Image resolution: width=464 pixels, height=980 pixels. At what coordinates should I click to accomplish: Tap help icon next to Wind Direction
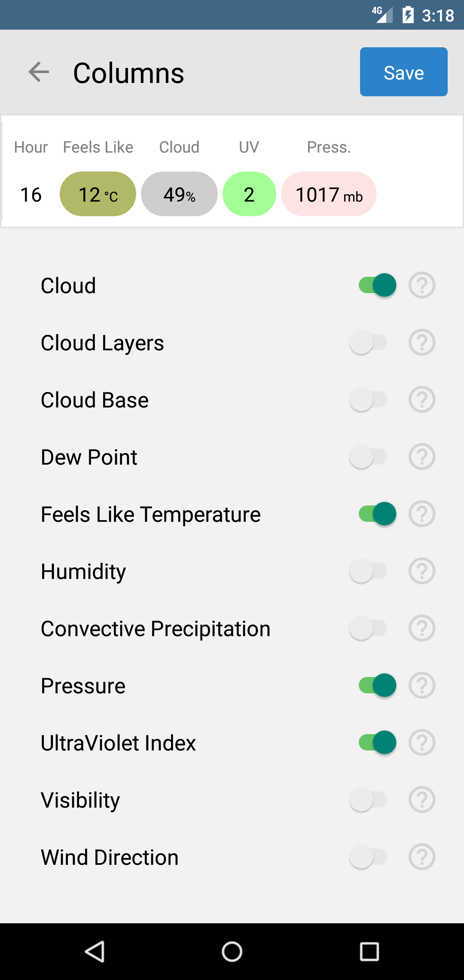pyautogui.click(x=422, y=857)
